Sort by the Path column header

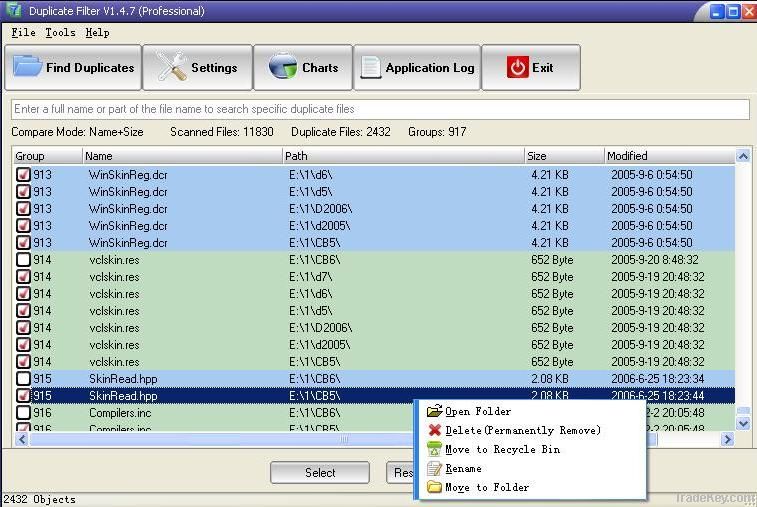[x=403, y=156]
